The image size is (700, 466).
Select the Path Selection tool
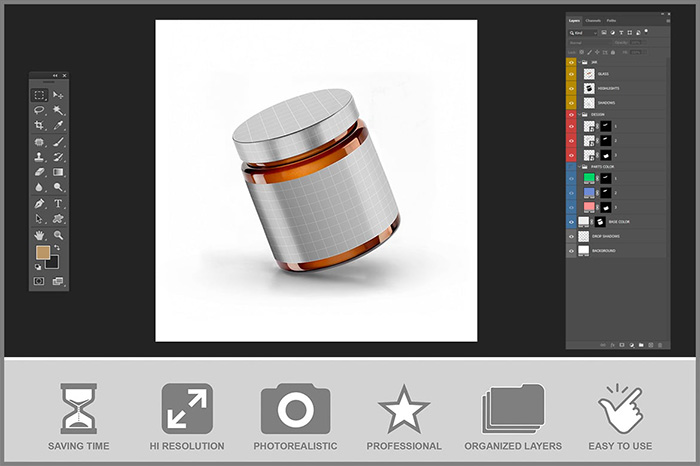point(39,219)
